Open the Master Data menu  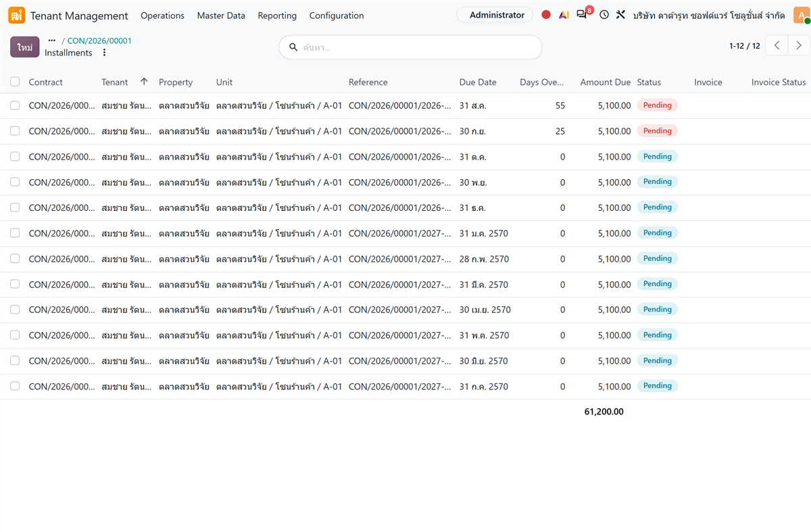(221, 16)
